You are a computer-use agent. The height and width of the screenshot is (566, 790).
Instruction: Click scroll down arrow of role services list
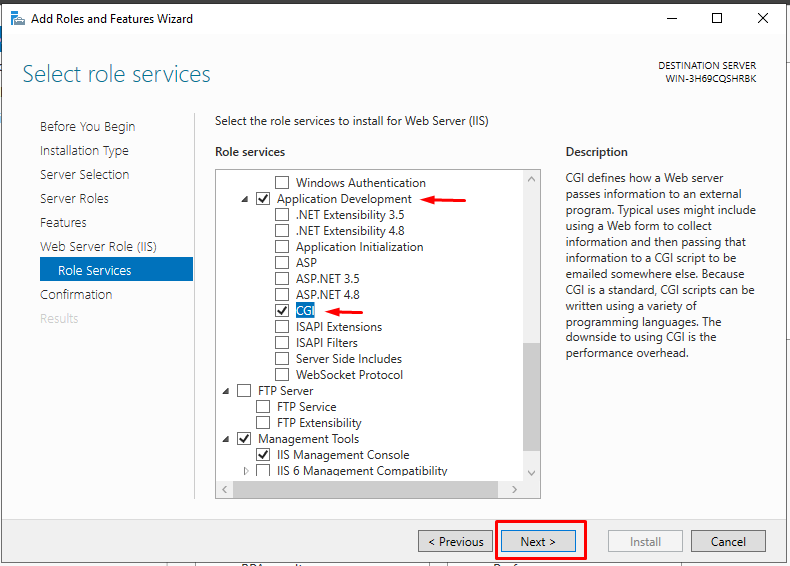pyautogui.click(x=532, y=473)
